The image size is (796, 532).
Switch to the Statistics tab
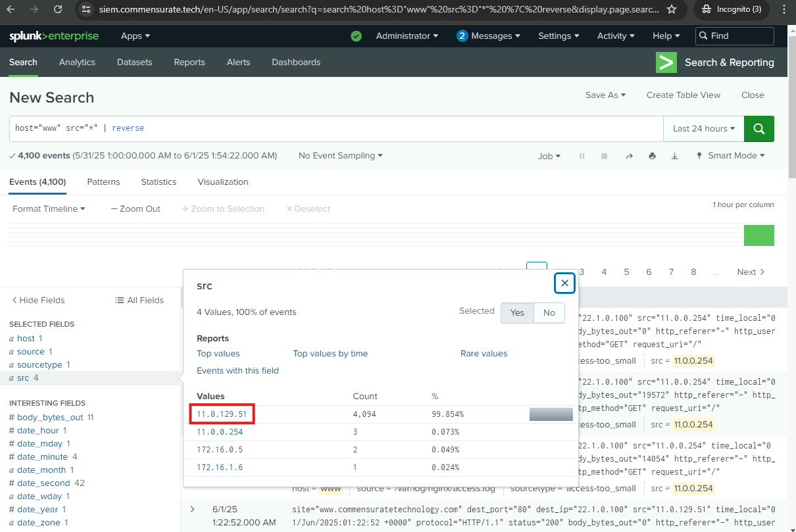[159, 181]
